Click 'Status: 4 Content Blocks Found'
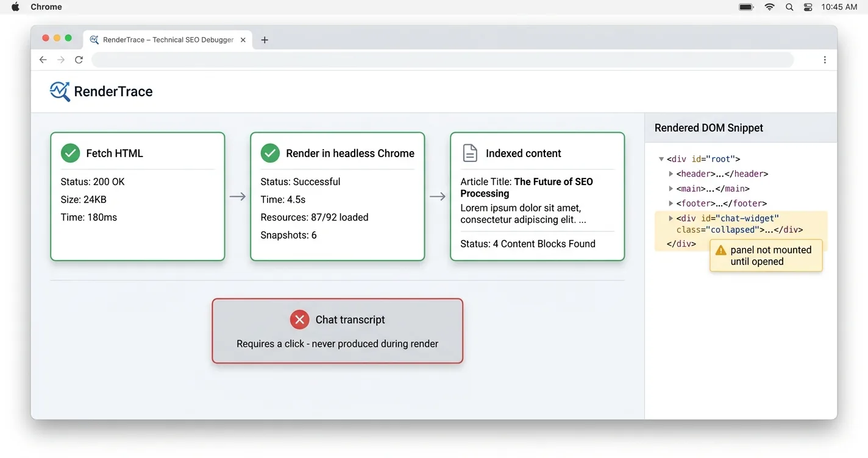This screenshot has width=868, height=458. point(528,244)
